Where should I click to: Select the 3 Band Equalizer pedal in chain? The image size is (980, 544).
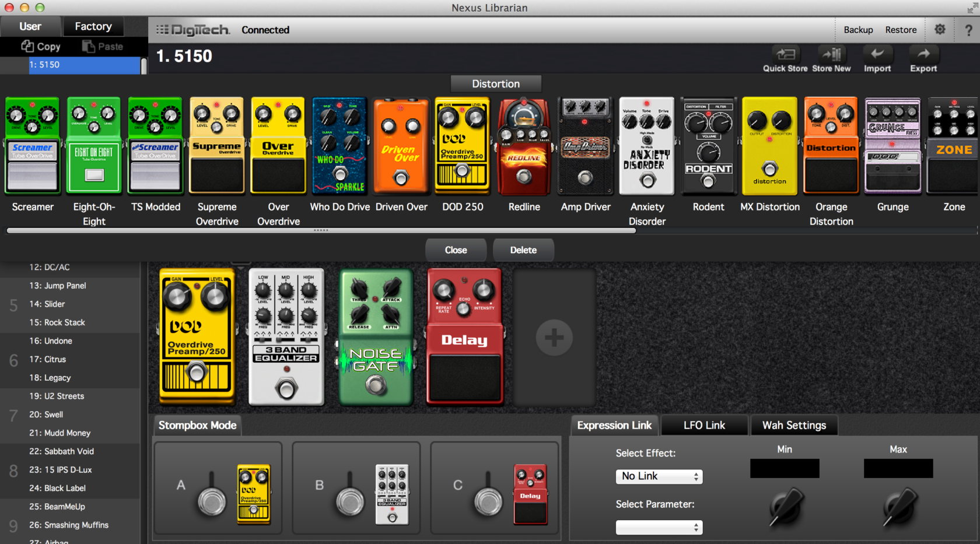click(286, 336)
